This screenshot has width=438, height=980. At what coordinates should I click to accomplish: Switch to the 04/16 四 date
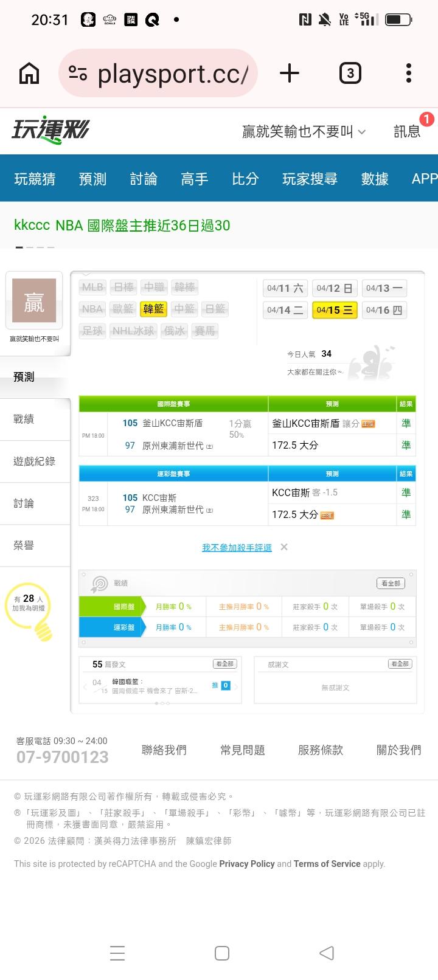coord(384,310)
